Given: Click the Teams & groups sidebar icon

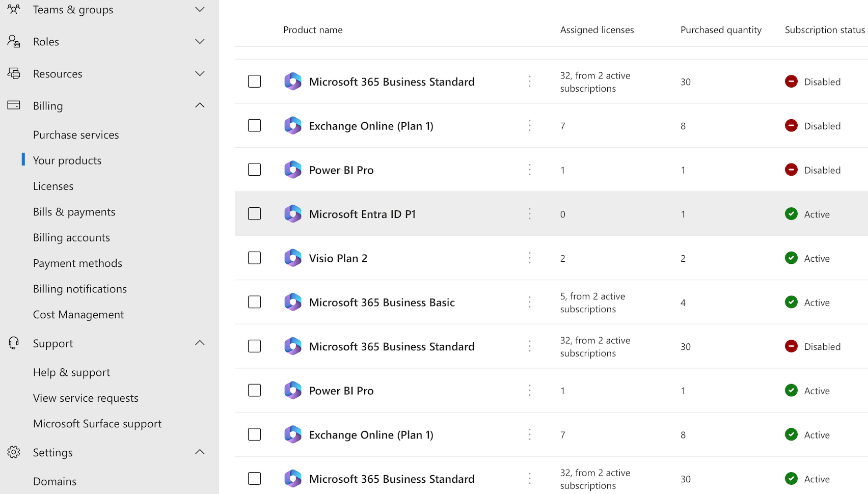Looking at the screenshot, I should 14,9.
